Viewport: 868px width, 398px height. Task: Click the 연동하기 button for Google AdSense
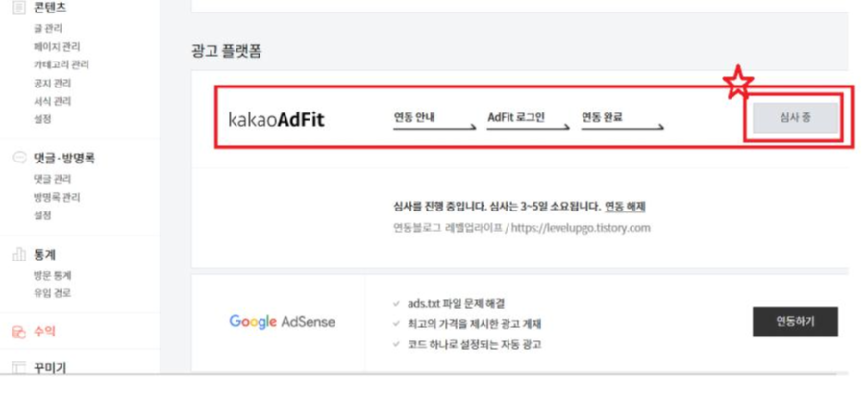tap(795, 322)
